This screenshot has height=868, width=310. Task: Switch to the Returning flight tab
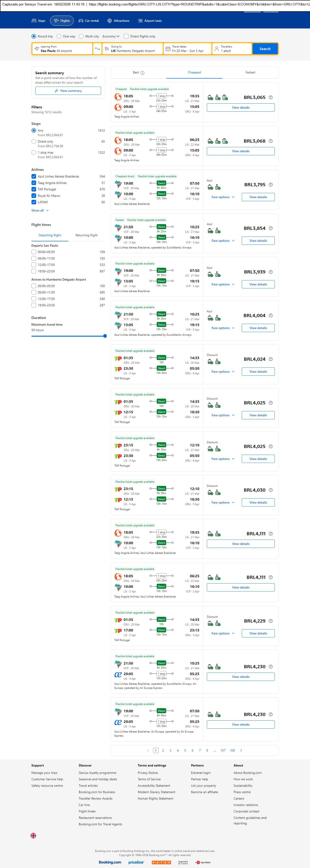(x=86, y=235)
